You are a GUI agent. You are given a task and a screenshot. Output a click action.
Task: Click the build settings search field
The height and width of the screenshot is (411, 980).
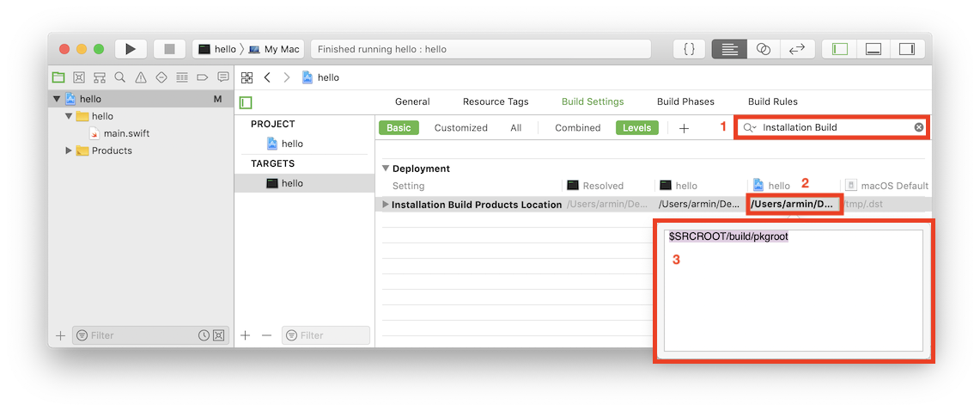point(832,127)
